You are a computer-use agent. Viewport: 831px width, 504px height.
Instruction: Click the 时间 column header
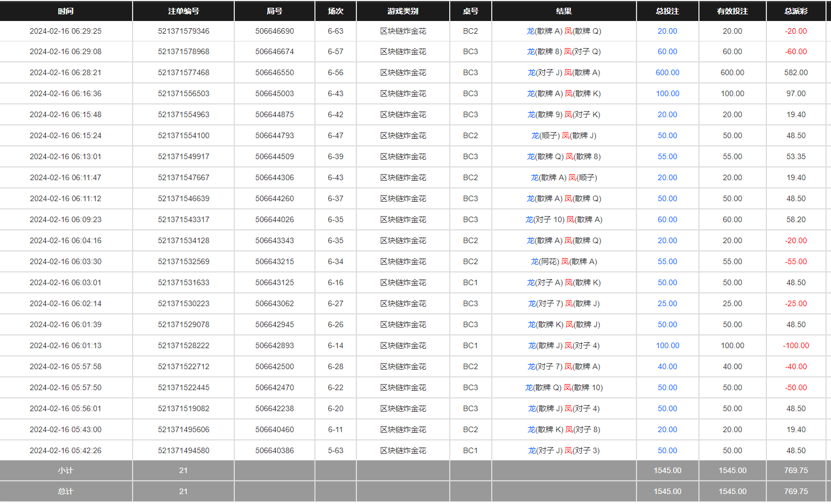(66, 11)
